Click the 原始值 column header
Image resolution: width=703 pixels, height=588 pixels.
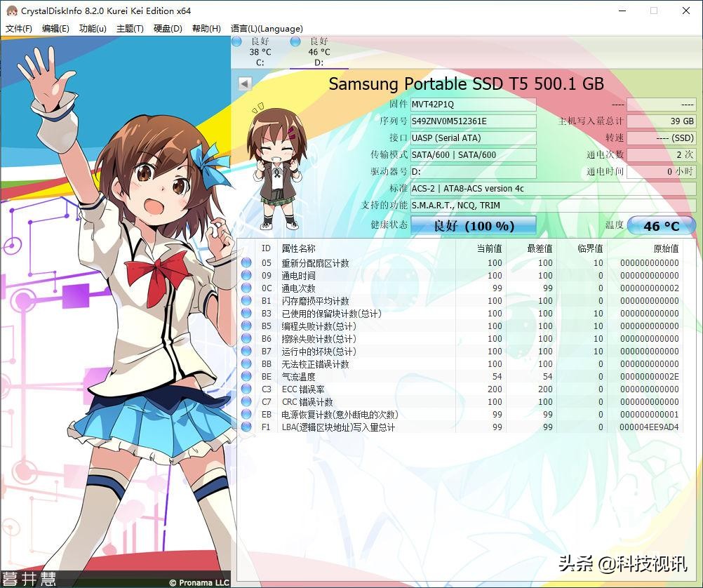(665, 248)
